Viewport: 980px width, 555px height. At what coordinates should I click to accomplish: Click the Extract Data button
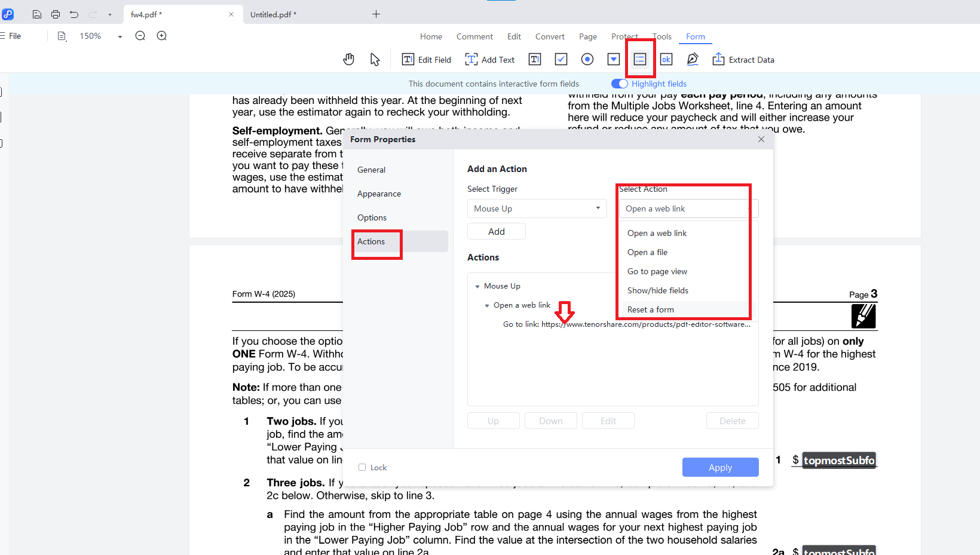(x=744, y=60)
